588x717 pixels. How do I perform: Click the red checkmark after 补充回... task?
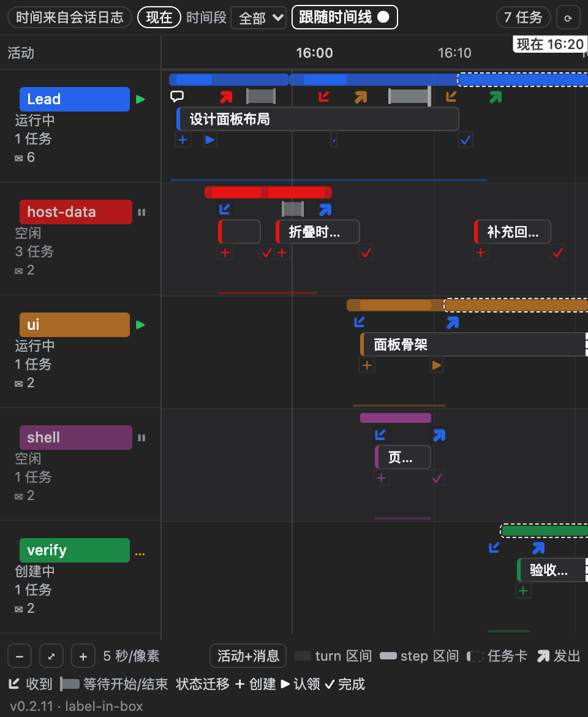tap(557, 252)
